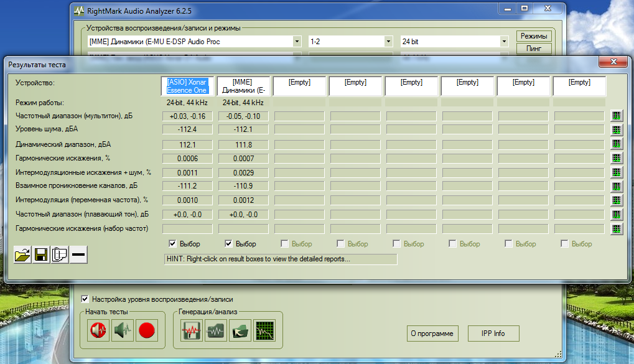634x364 pixels.
Task: Click 24-bit, 44 kHz under [MME] Динамики
Action: 243,103
